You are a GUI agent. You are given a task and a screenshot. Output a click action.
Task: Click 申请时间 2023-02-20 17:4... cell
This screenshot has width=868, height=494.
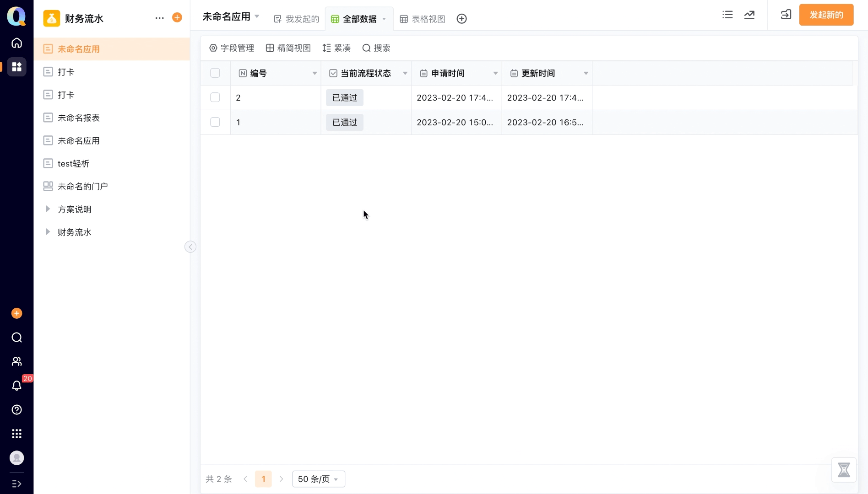456,97
